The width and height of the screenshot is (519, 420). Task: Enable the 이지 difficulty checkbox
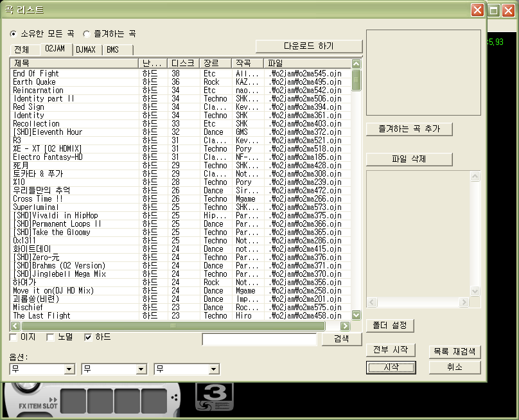tap(13, 337)
